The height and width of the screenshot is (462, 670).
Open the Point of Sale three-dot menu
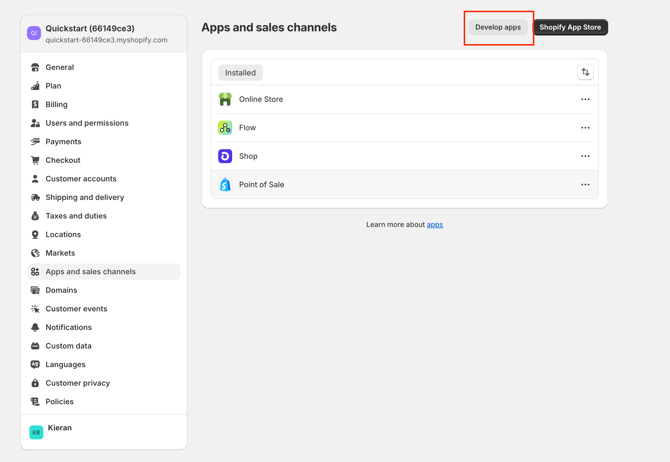585,185
